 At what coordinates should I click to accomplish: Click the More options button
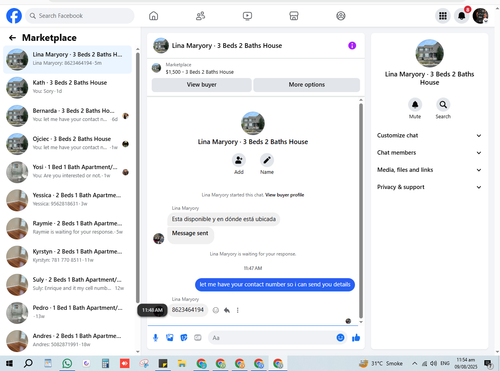(x=307, y=85)
